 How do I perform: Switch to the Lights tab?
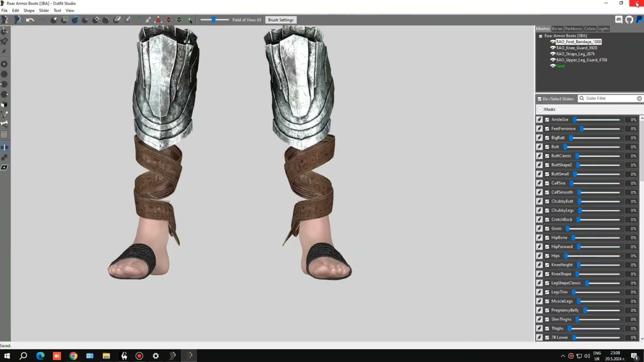(603, 29)
